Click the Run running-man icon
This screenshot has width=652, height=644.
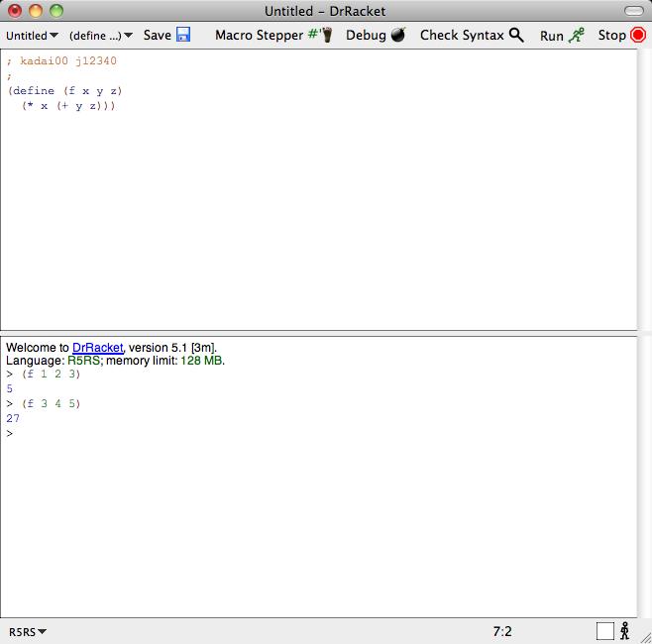pyautogui.click(x=577, y=36)
